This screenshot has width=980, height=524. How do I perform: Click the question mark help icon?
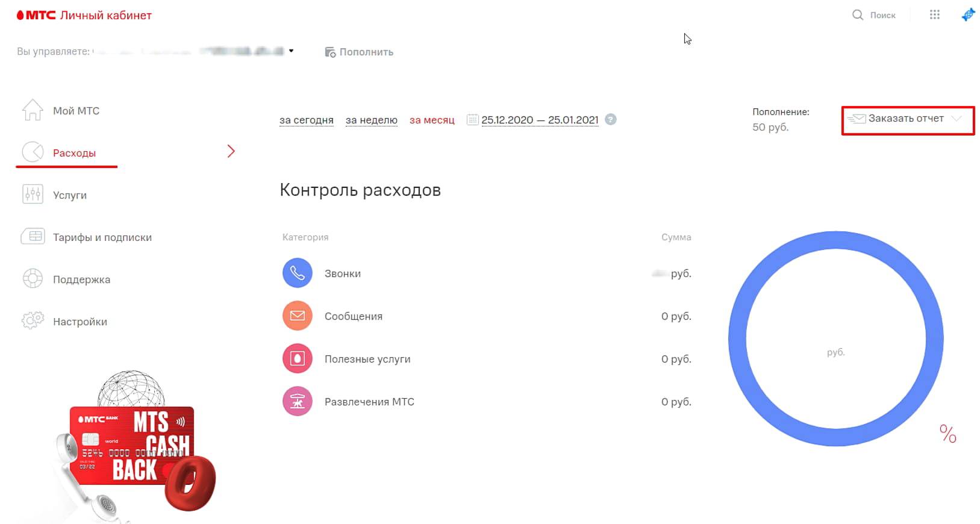610,120
